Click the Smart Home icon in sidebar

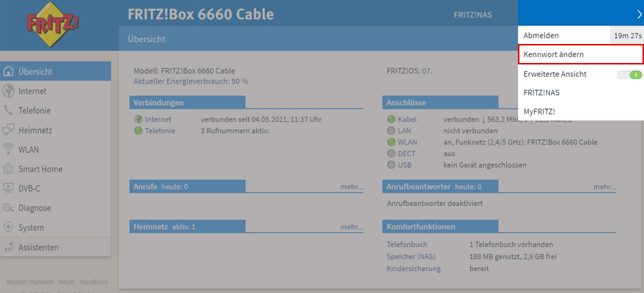[9, 169]
